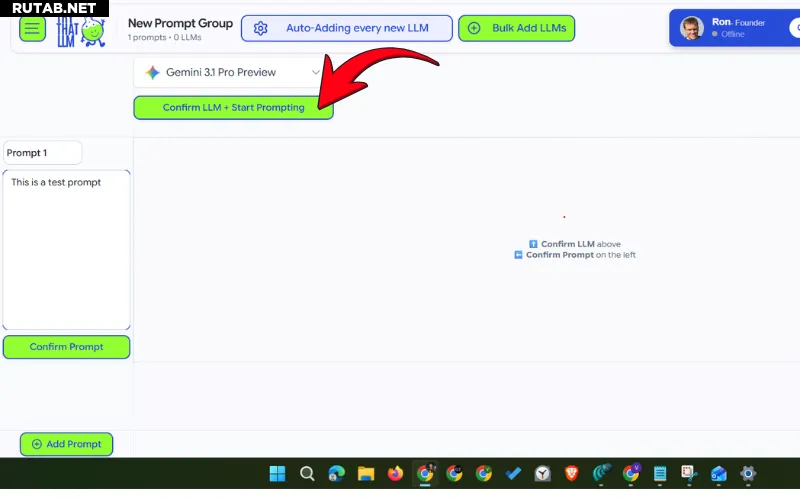Viewport: 800px width, 500px height.
Task: Click the Add Prompt button
Action: pos(67,444)
